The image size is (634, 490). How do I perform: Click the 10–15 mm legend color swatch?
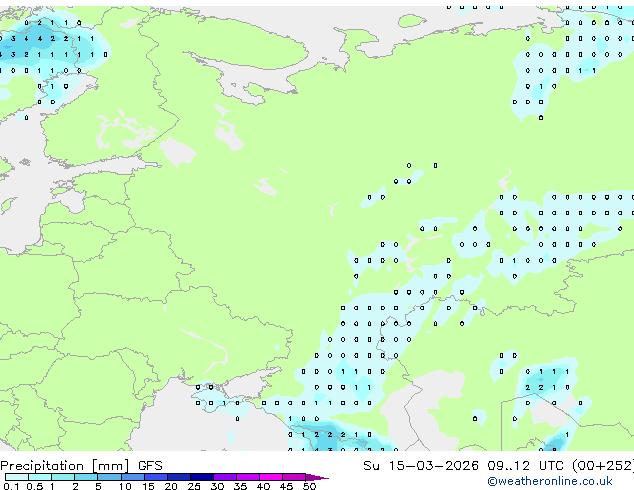pyautogui.click(x=132, y=477)
